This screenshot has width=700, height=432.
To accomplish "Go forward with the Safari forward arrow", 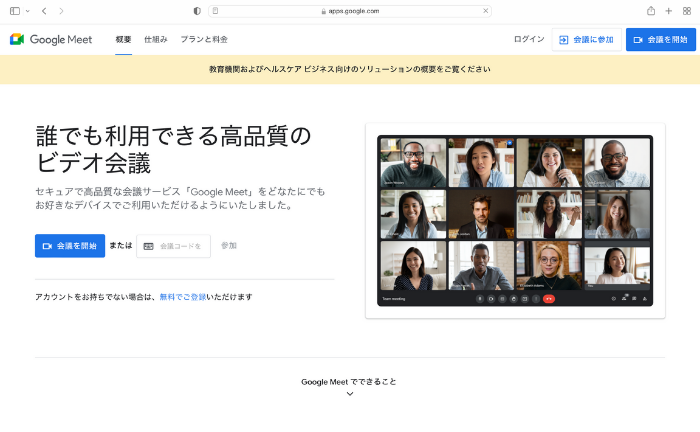I will point(61,11).
